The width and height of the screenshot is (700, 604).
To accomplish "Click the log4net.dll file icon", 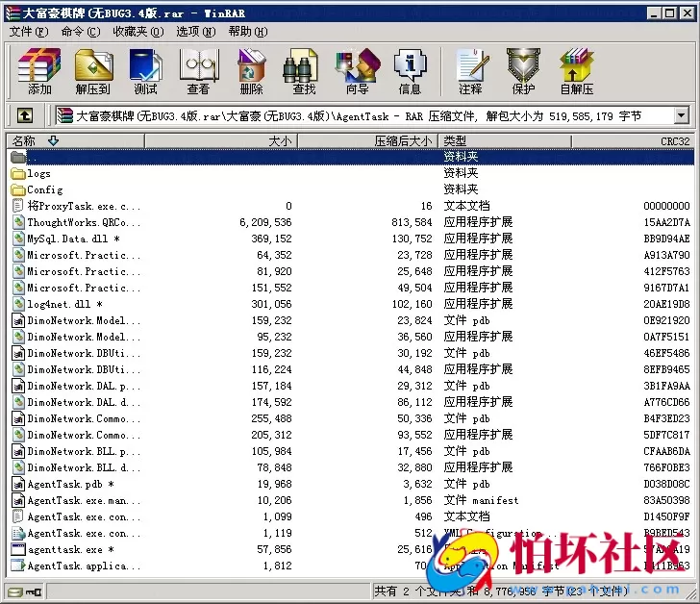I will coord(18,304).
